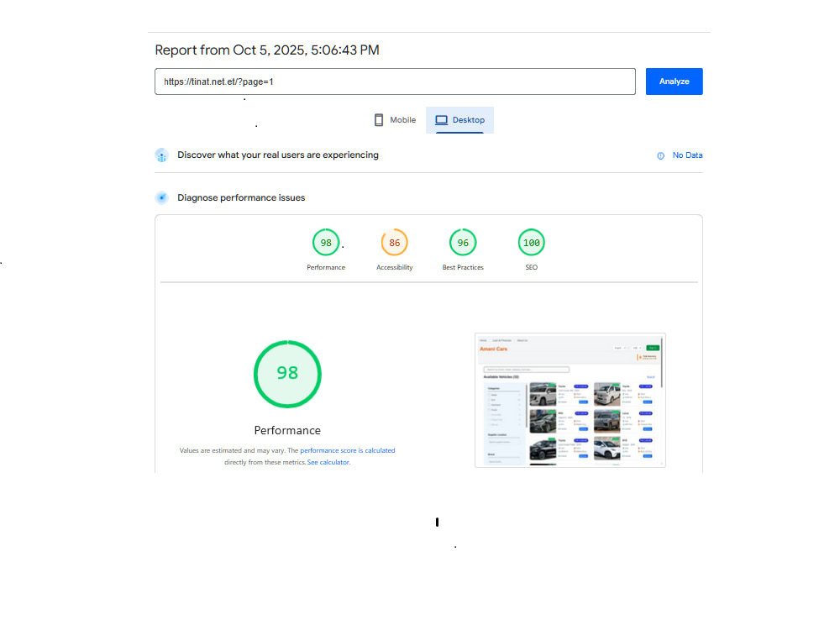Click the Report from Oct 5, 2025 heading
This screenshot has width=840, height=630.
[x=267, y=50]
